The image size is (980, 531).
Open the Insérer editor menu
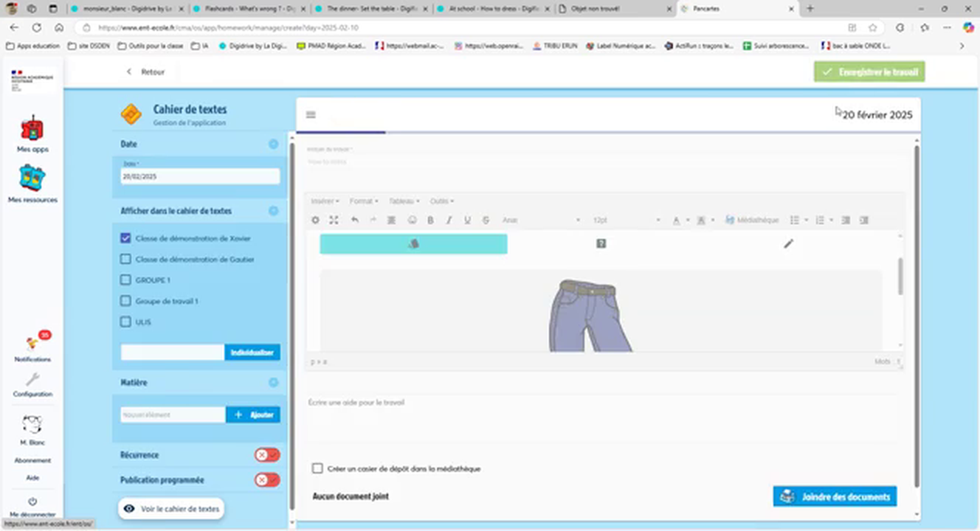[x=325, y=201]
